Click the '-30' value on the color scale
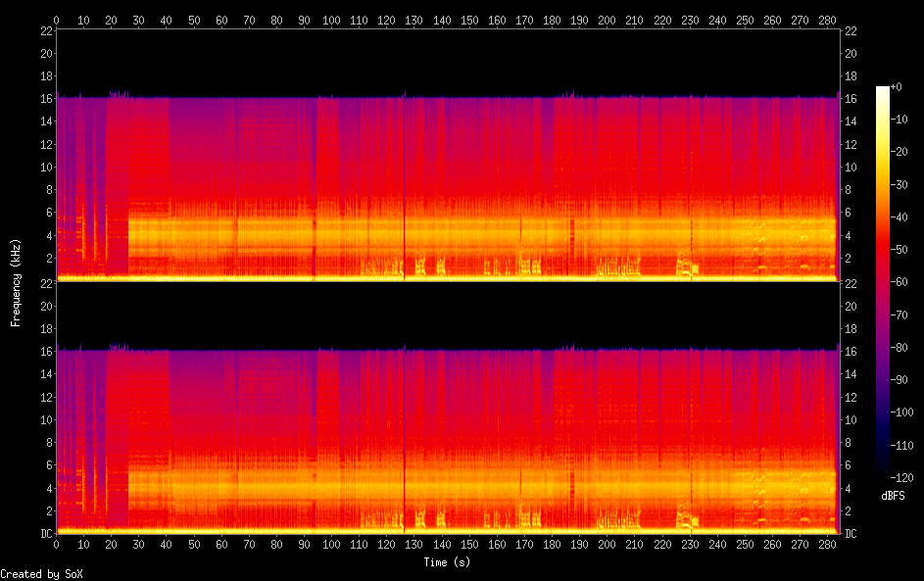This screenshot has height=581, width=924. (x=899, y=184)
